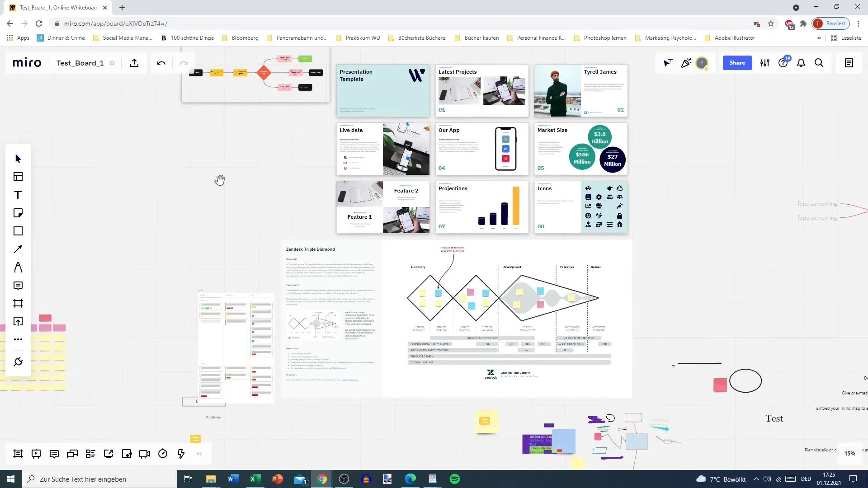Open the chat icon in bottom toolbar
This screenshot has height=488, width=868.
(x=72, y=454)
